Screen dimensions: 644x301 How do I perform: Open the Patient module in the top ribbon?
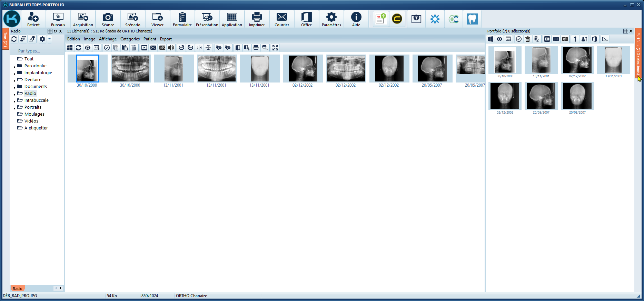pyautogui.click(x=33, y=19)
